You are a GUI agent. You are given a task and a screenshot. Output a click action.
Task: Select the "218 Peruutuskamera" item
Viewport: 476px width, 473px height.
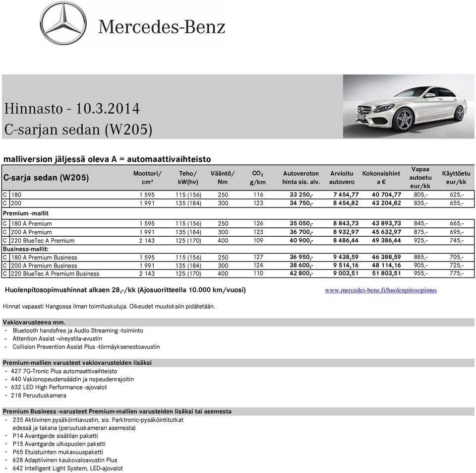(x=39, y=396)
